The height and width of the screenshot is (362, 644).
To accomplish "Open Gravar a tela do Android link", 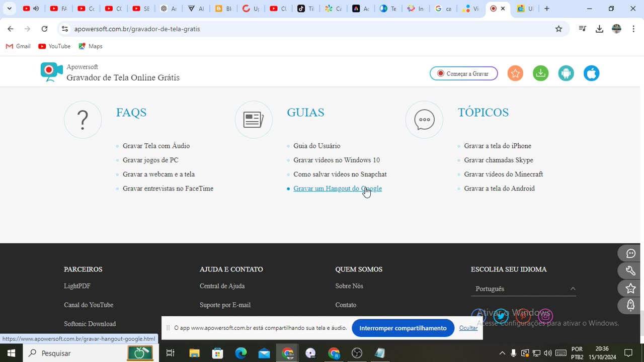I will click(x=500, y=189).
